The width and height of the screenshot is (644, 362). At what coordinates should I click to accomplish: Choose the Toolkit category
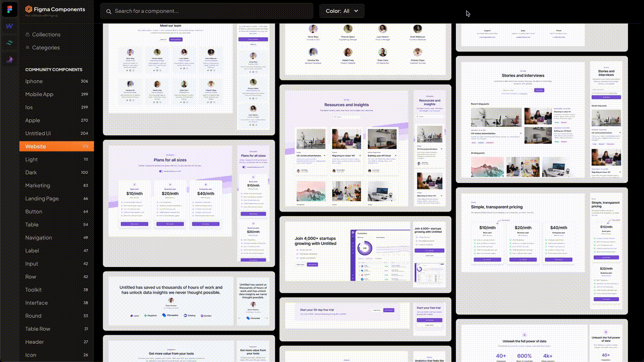point(56,290)
